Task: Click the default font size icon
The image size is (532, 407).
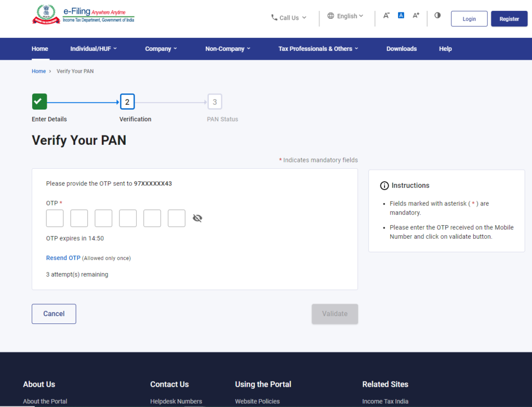Action: tap(401, 15)
